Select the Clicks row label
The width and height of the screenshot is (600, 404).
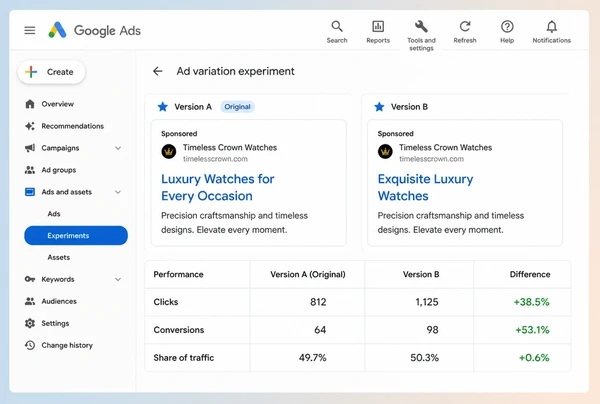(166, 302)
